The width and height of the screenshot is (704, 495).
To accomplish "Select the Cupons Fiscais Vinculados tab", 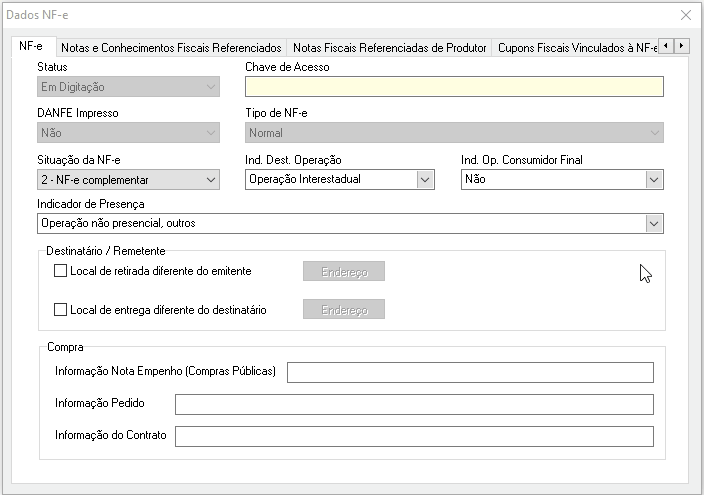I will pos(575,47).
